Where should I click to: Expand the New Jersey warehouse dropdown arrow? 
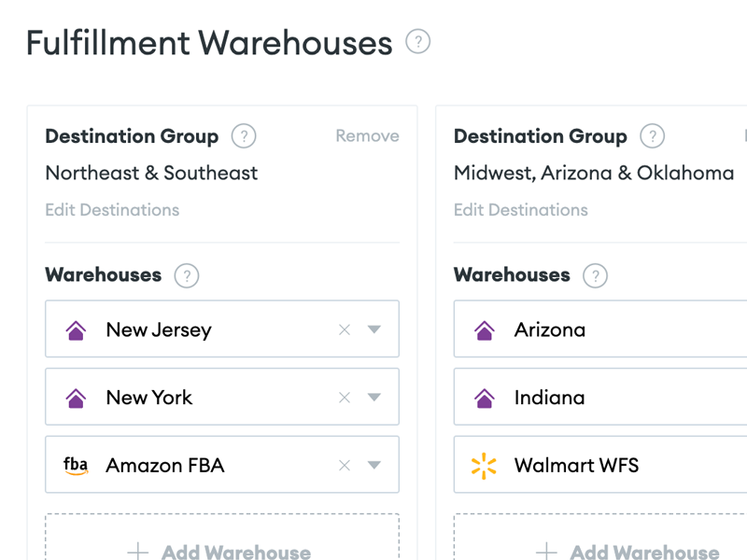click(374, 329)
